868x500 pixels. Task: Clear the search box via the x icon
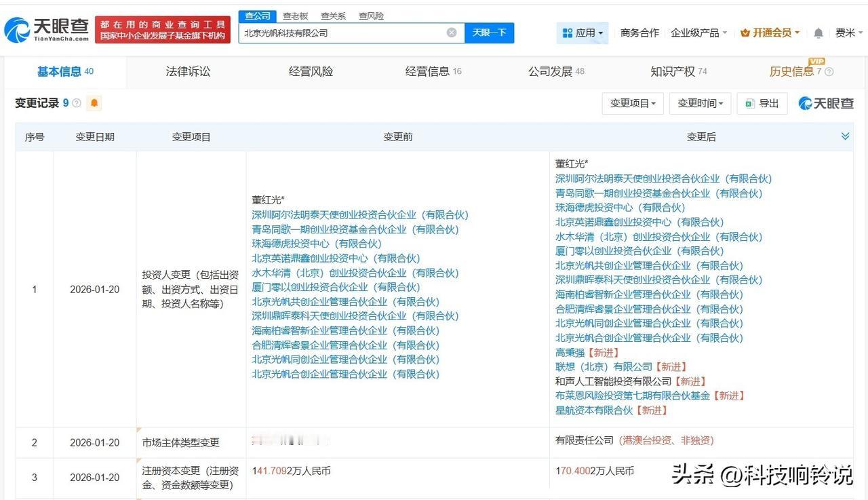(x=452, y=32)
